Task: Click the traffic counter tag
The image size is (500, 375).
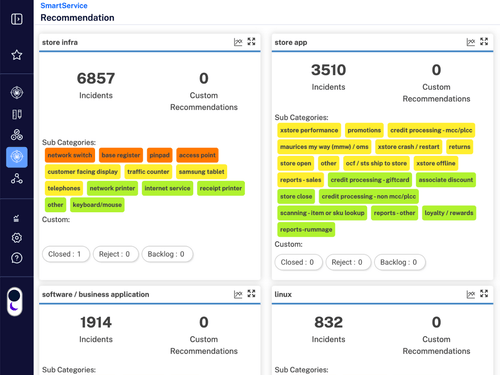Action: [x=148, y=172]
